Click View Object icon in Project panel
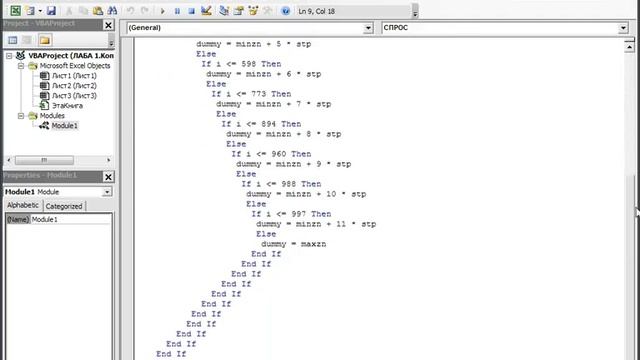 point(27,40)
